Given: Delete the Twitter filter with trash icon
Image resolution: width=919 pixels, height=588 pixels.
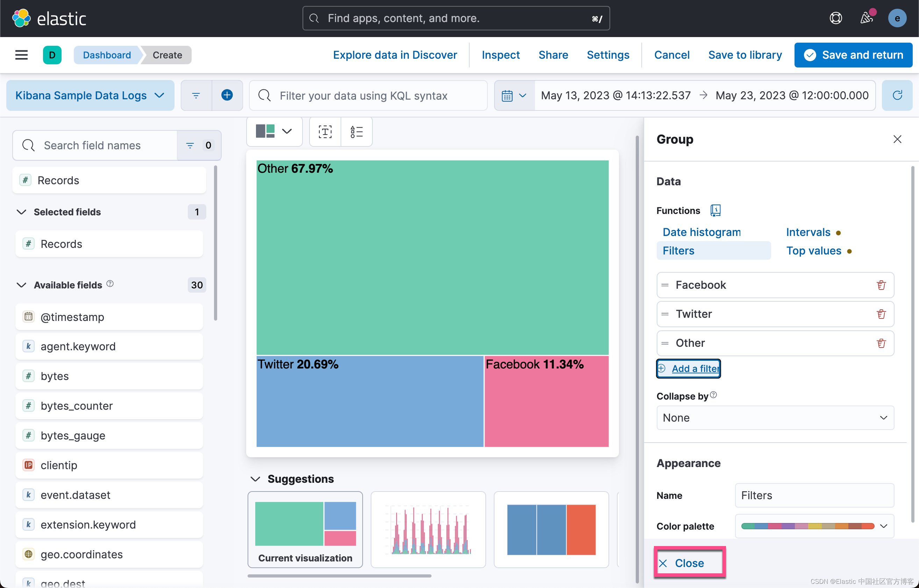Looking at the screenshot, I should click(881, 314).
